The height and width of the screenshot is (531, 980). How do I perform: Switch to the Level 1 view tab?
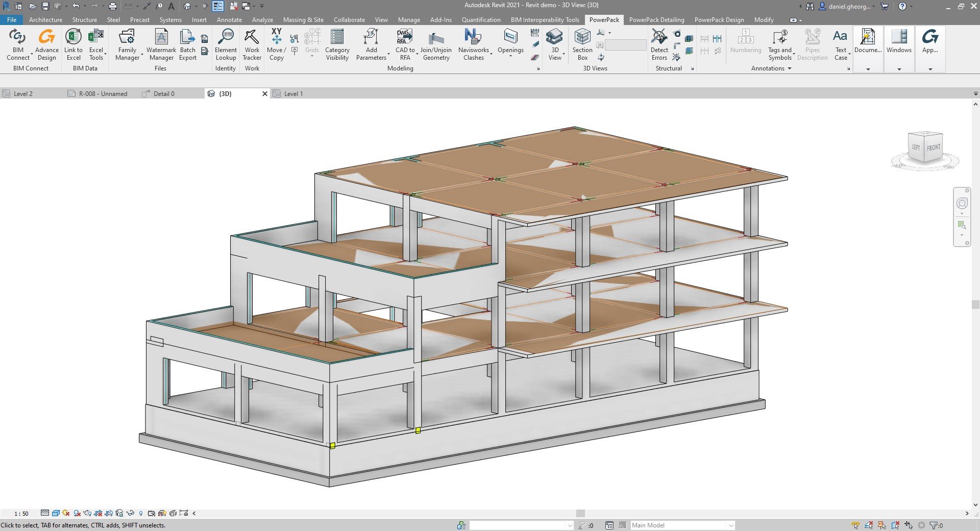[x=292, y=93]
